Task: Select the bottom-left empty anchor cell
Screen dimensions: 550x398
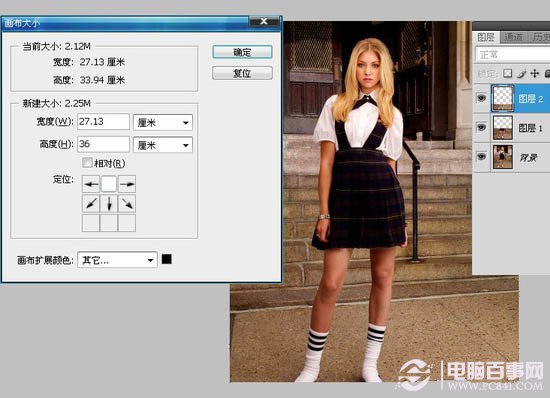Action: click(91, 223)
